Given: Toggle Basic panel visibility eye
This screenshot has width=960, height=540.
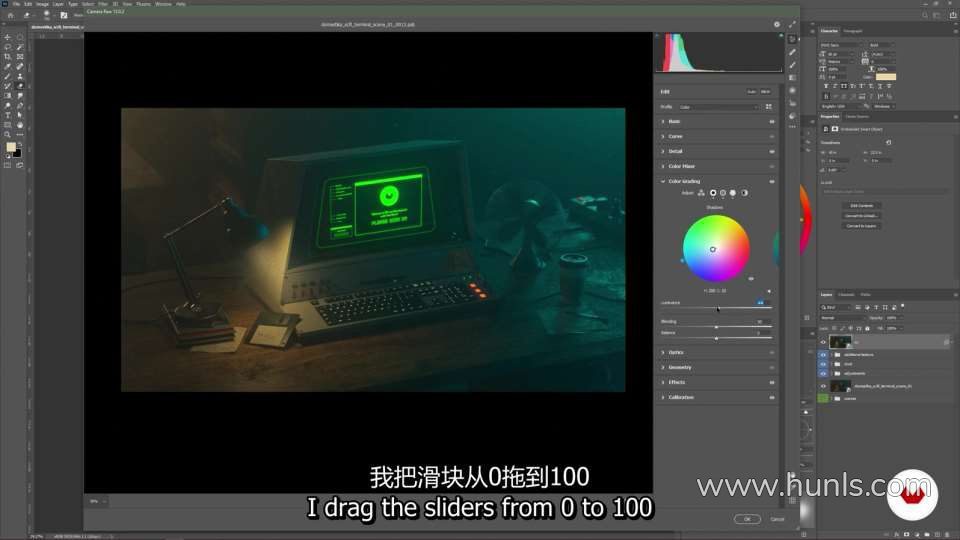Looking at the screenshot, I should pos(772,122).
